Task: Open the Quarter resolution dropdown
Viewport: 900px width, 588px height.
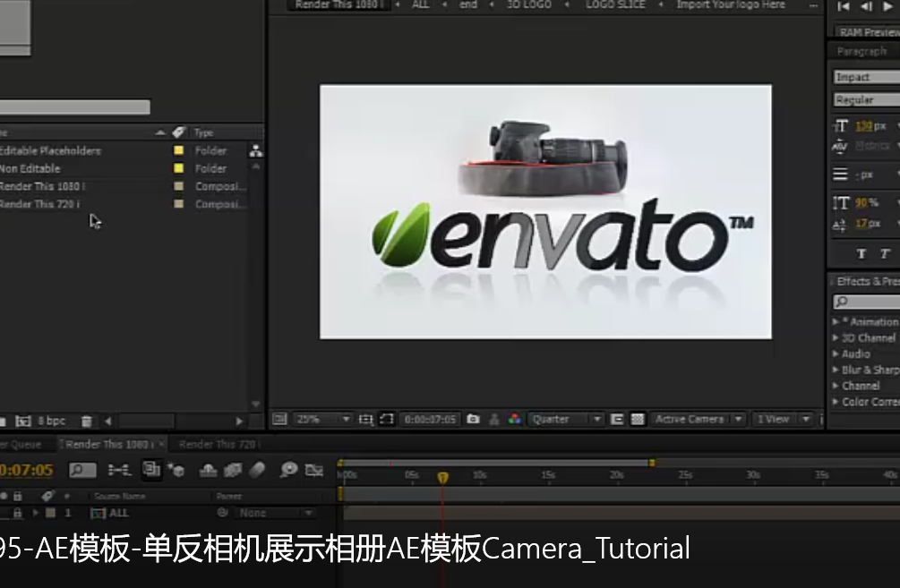Action: (565, 420)
